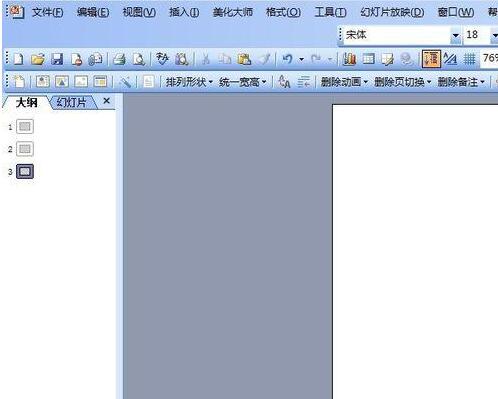This screenshot has height=399, width=498.
Task: Undo the last action
Action: [287, 60]
